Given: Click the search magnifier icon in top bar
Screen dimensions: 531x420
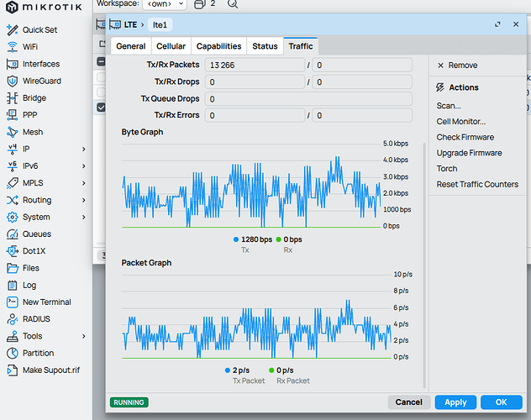Looking at the screenshot, I should [233, 4].
